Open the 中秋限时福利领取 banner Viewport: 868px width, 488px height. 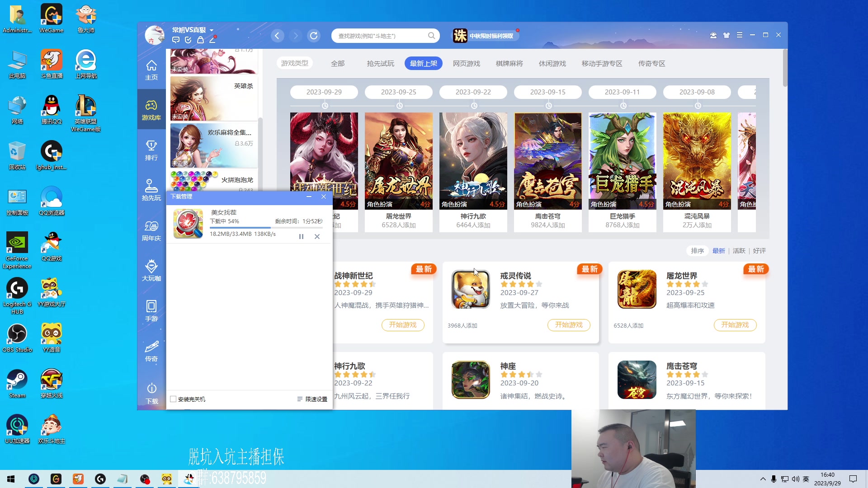point(486,36)
